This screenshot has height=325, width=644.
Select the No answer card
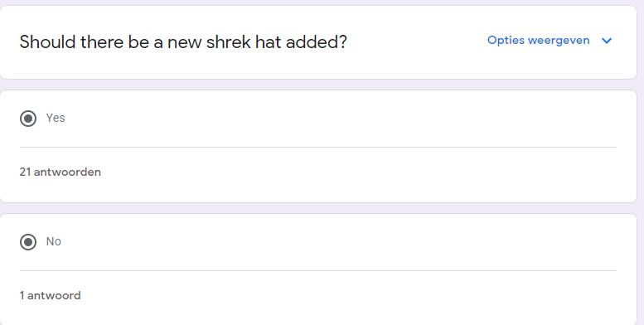pos(318,269)
